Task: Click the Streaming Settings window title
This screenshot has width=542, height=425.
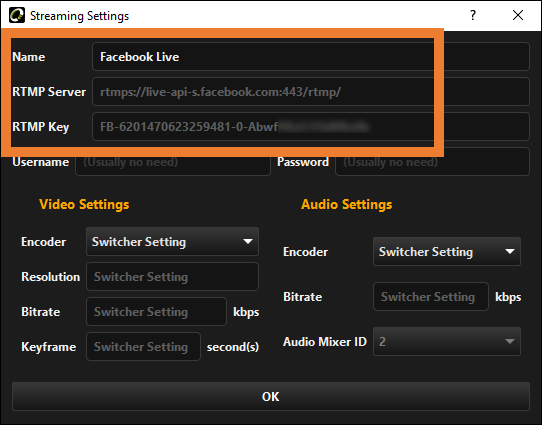Action: [79, 16]
